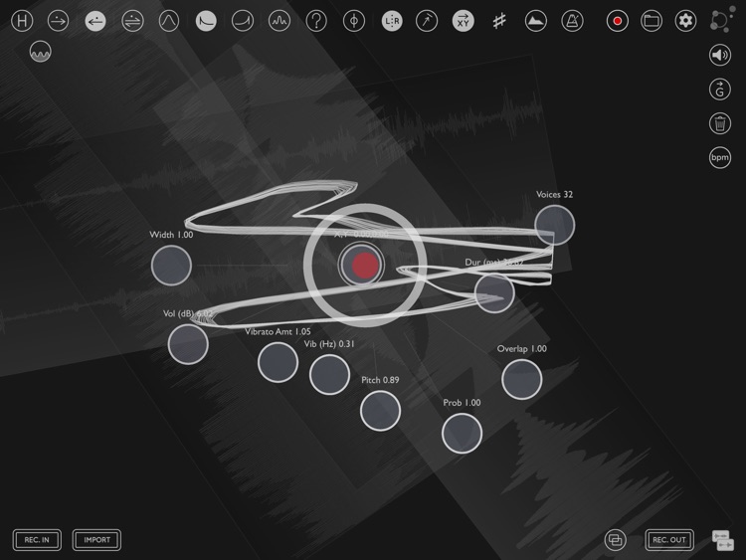Select the bidirectional random direction icon
Screen dimensions: 746x560
pos(132,21)
